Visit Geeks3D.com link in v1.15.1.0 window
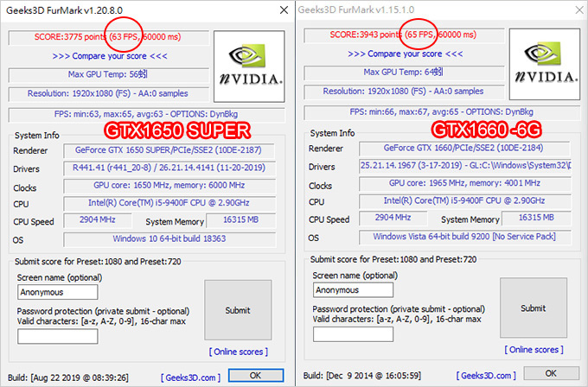This screenshot has height=387, width=588. pyautogui.click(x=486, y=376)
